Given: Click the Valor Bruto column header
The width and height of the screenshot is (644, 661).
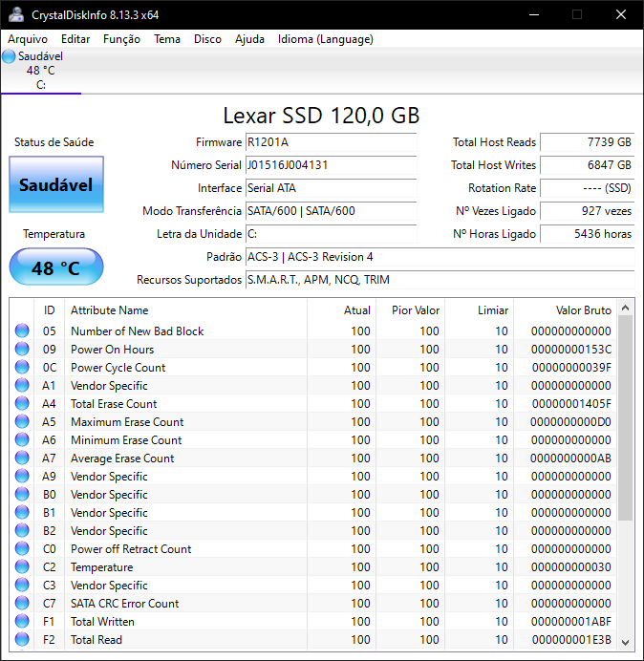Looking at the screenshot, I should (x=565, y=310).
